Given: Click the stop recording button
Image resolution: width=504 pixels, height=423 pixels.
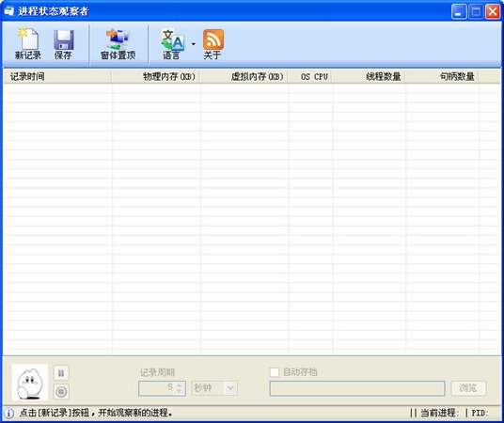Looking at the screenshot, I should 61,391.
